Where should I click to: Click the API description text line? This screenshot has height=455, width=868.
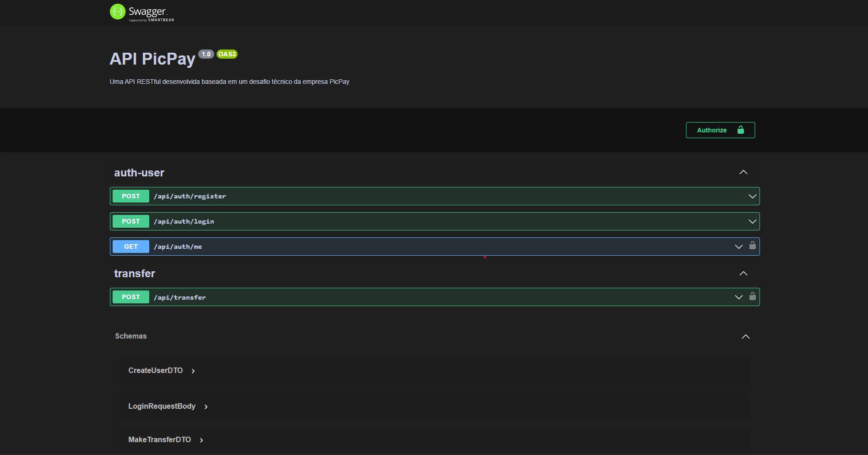pos(229,82)
